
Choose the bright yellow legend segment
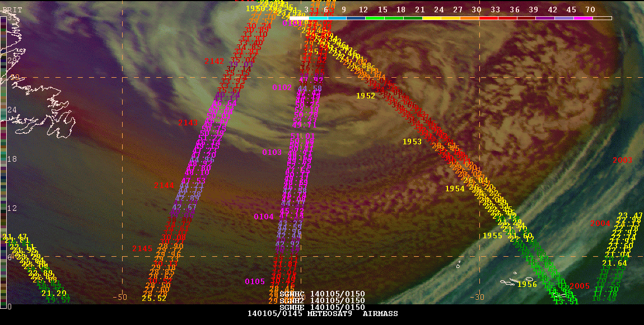(432, 18)
